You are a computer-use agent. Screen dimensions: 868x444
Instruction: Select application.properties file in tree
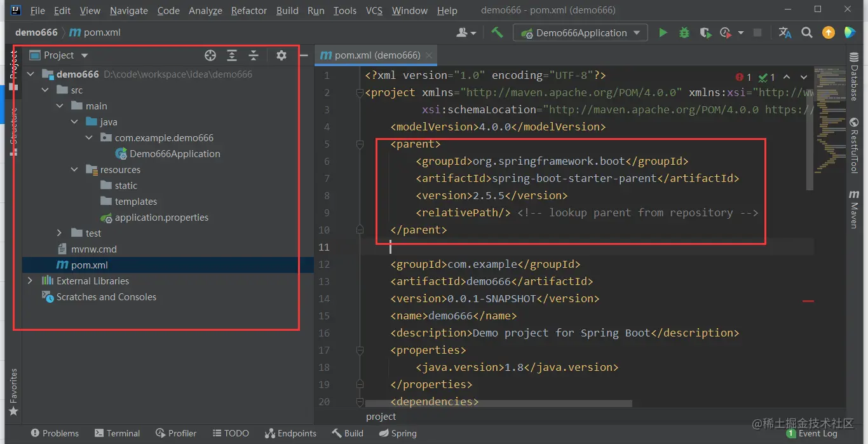154,218
